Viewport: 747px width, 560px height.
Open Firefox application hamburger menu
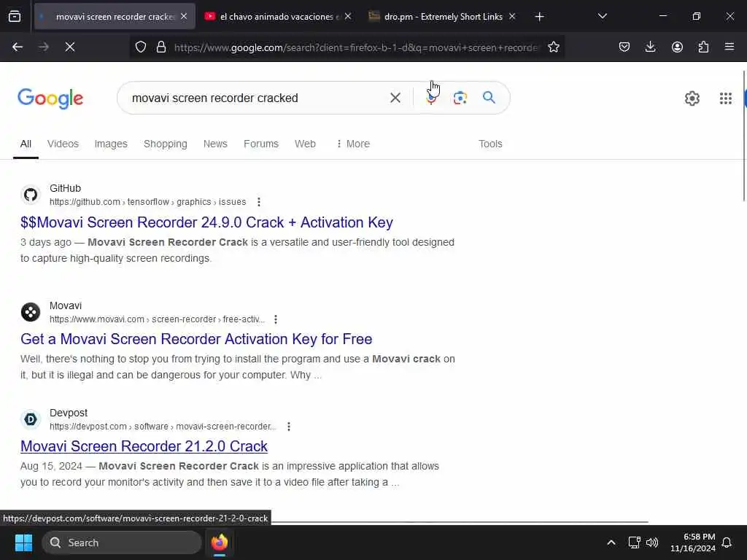(729, 47)
